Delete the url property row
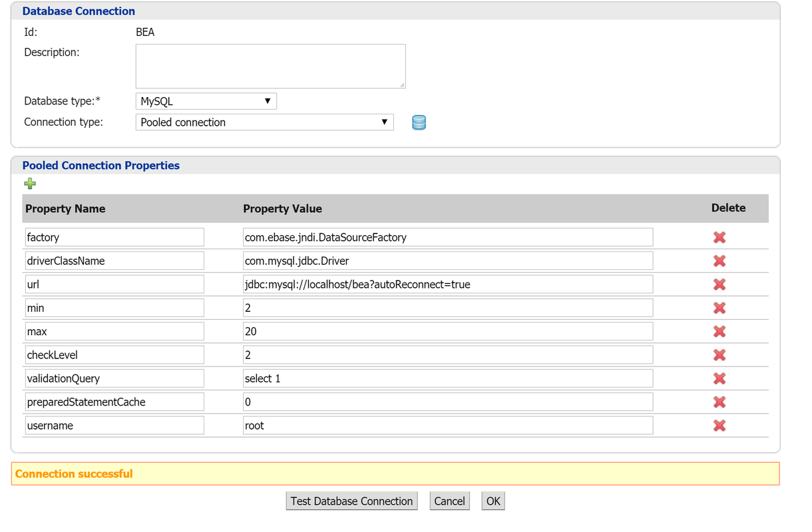This screenshot has width=812, height=532. 719,285
